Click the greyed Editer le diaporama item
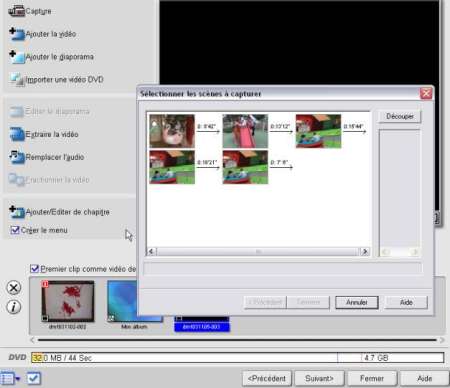 coord(49,111)
